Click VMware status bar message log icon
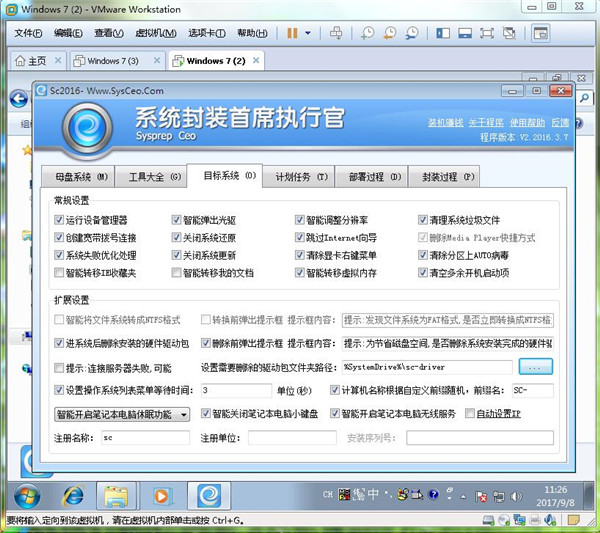Viewport: 600px width, 533px height. click(x=573, y=520)
